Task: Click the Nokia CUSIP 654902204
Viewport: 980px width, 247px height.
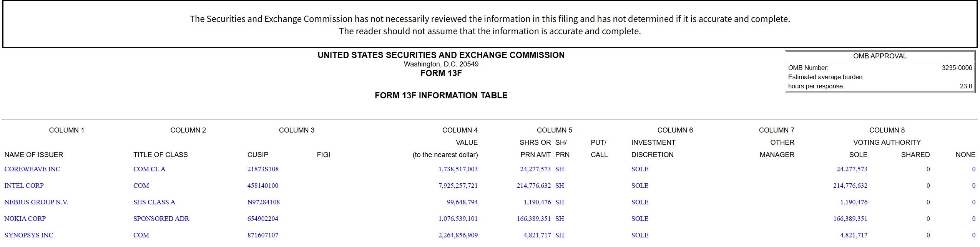Action: [x=263, y=219]
